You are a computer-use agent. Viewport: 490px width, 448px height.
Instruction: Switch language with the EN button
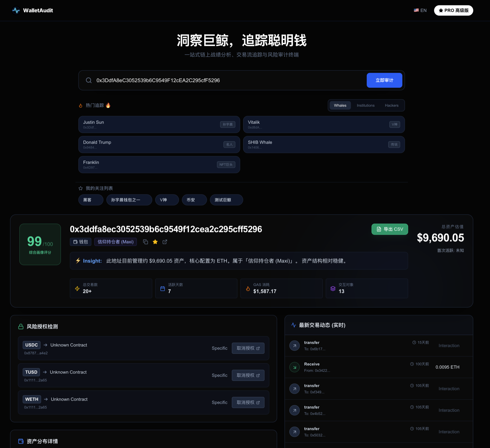(420, 10)
